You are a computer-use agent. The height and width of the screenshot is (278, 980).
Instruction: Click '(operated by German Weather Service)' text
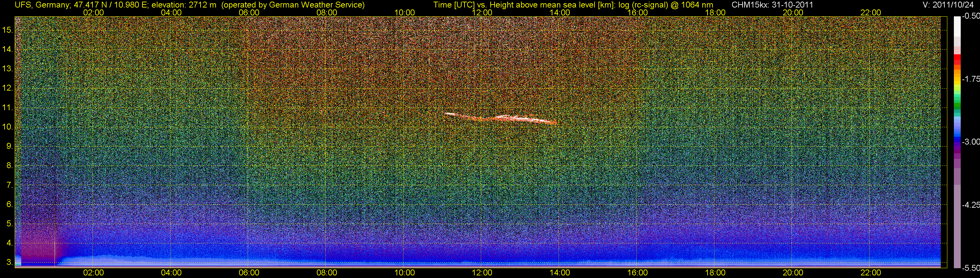[x=293, y=5]
